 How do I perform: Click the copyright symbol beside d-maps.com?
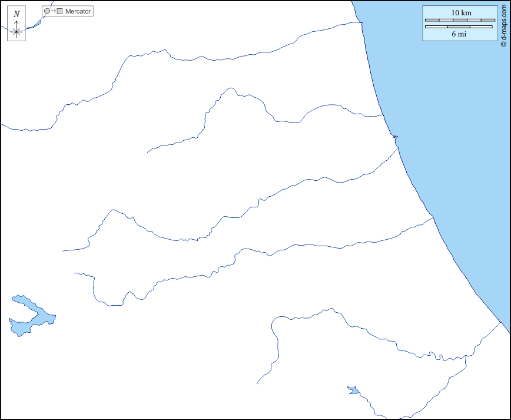(x=504, y=43)
